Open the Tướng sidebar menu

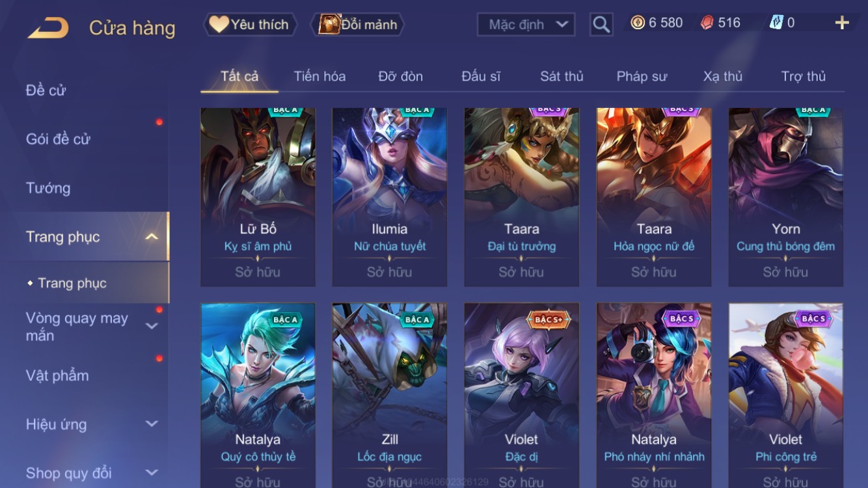tap(48, 188)
